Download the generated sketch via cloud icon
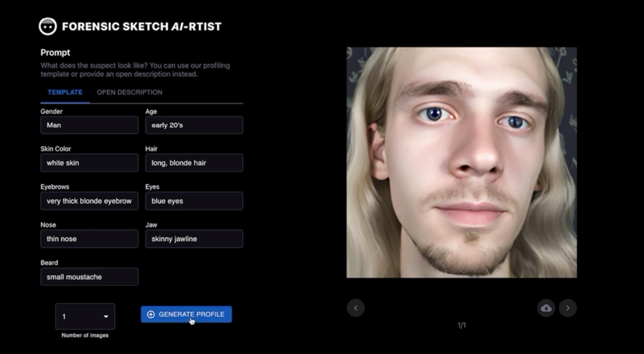Screen dimensions: 644x354 (x=546, y=308)
